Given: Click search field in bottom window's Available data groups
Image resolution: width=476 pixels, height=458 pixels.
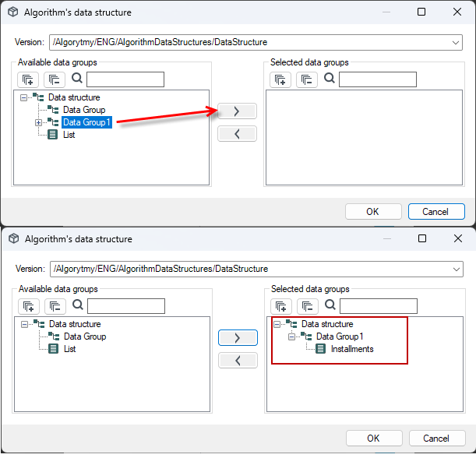Looking at the screenshot, I should [126, 306].
